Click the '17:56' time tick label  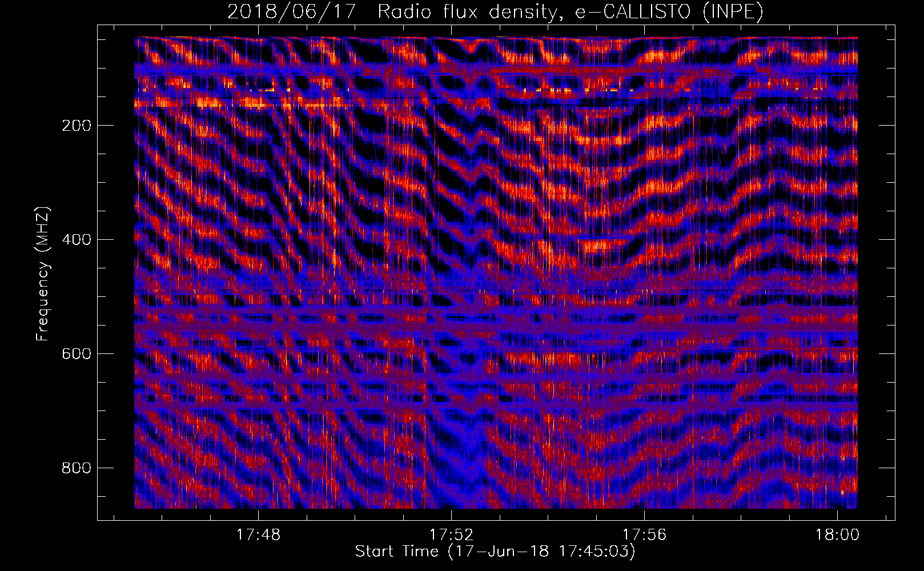(x=644, y=535)
